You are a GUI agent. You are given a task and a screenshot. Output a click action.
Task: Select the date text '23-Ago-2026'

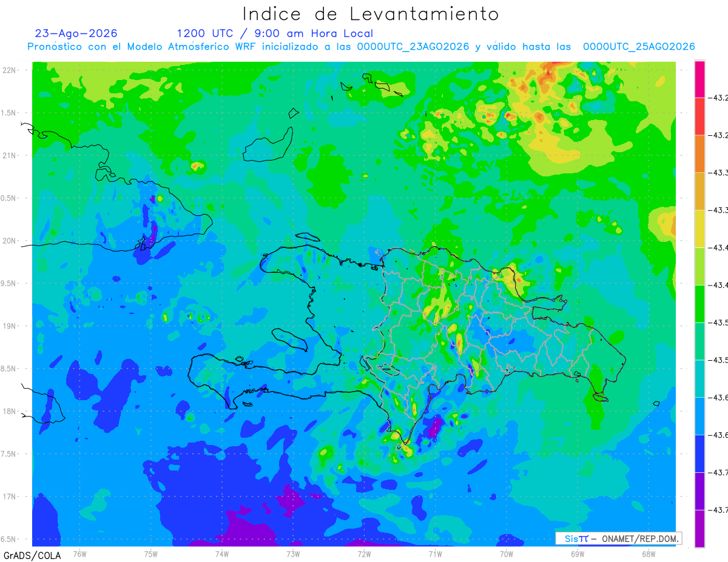pyautogui.click(x=76, y=33)
